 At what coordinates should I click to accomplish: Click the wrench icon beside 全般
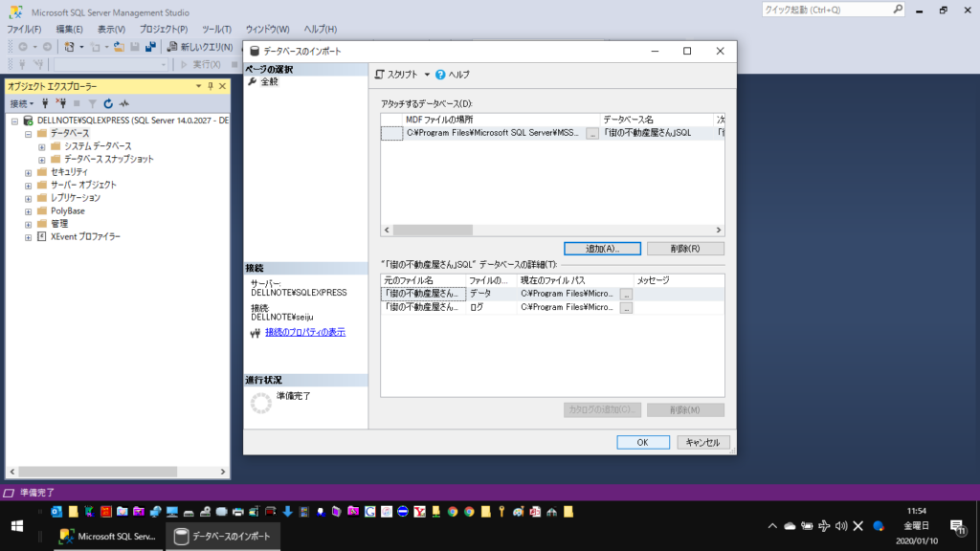[253, 82]
